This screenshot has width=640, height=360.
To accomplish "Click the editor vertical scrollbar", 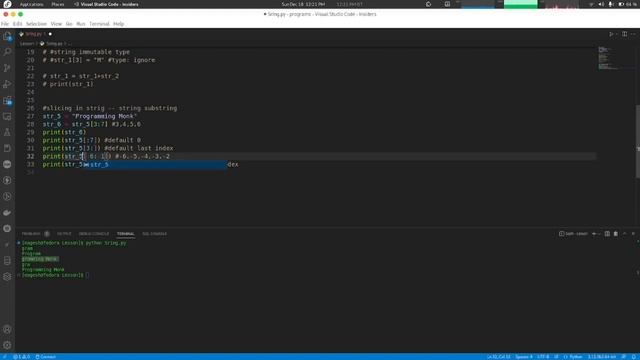I will coord(638,141).
